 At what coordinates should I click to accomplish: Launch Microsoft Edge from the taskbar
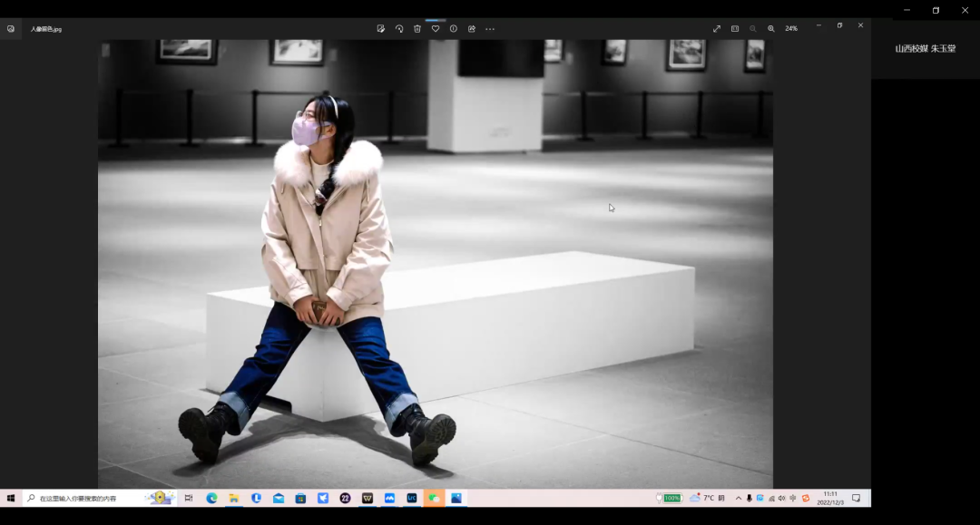click(x=211, y=498)
